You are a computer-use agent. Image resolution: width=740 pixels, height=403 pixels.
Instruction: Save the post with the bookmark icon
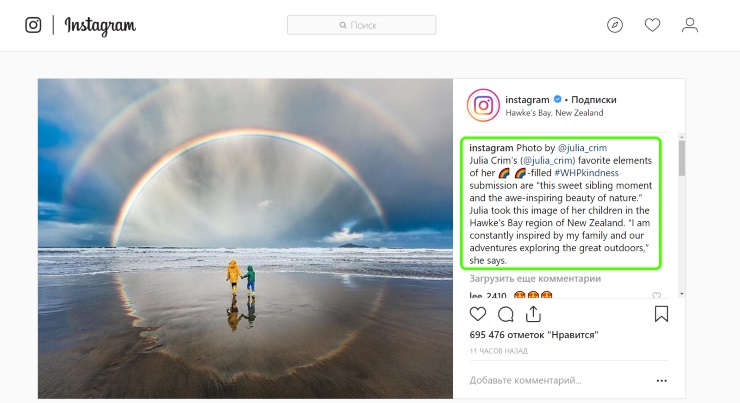click(661, 314)
